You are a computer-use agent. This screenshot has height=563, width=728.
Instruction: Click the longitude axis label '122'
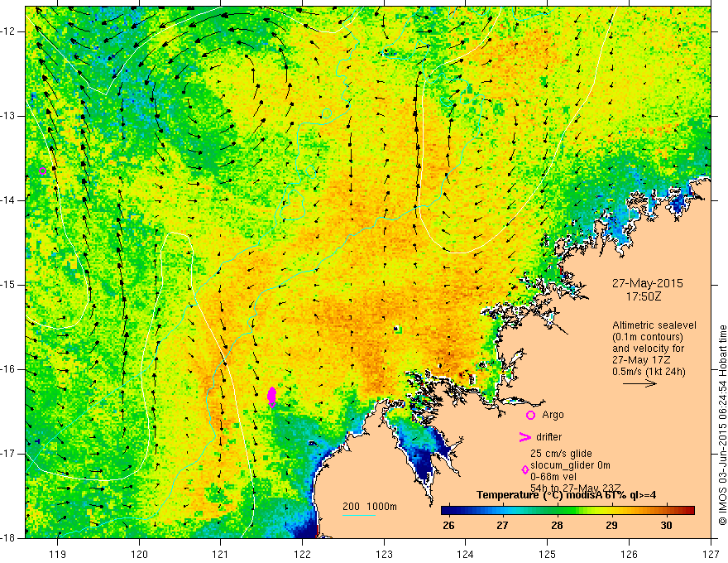click(x=302, y=554)
